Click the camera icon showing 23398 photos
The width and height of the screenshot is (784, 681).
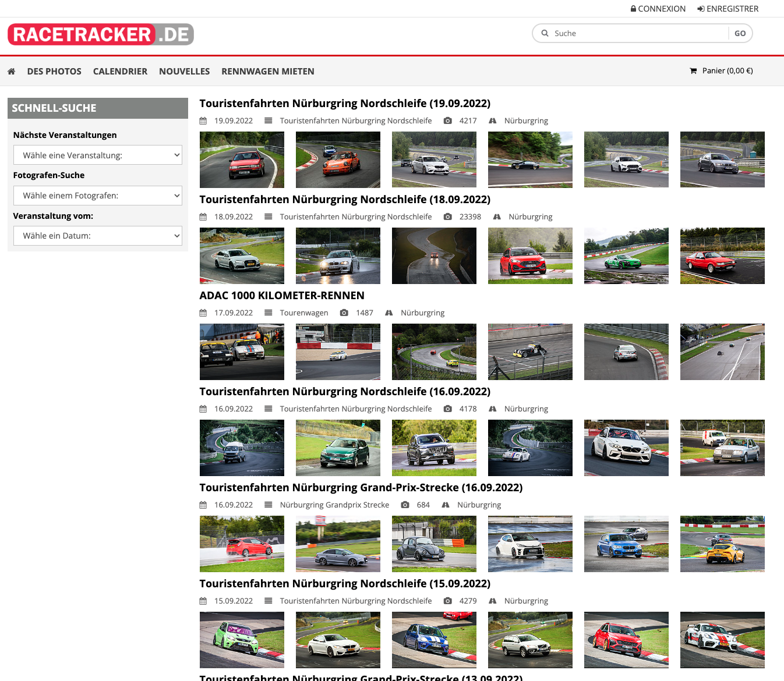click(447, 217)
